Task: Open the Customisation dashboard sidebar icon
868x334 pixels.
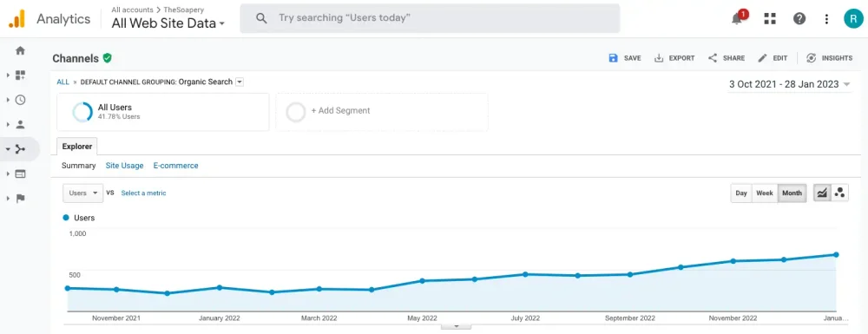Action: coord(20,75)
